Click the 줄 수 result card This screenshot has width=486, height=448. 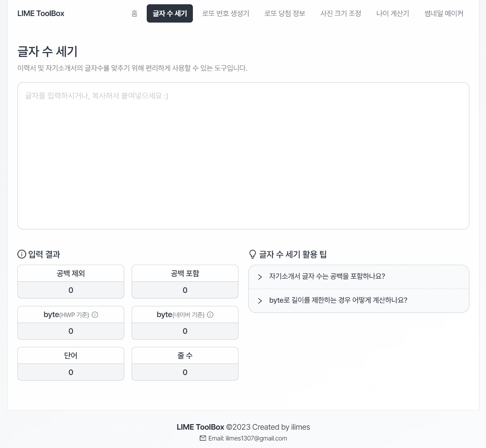185,364
